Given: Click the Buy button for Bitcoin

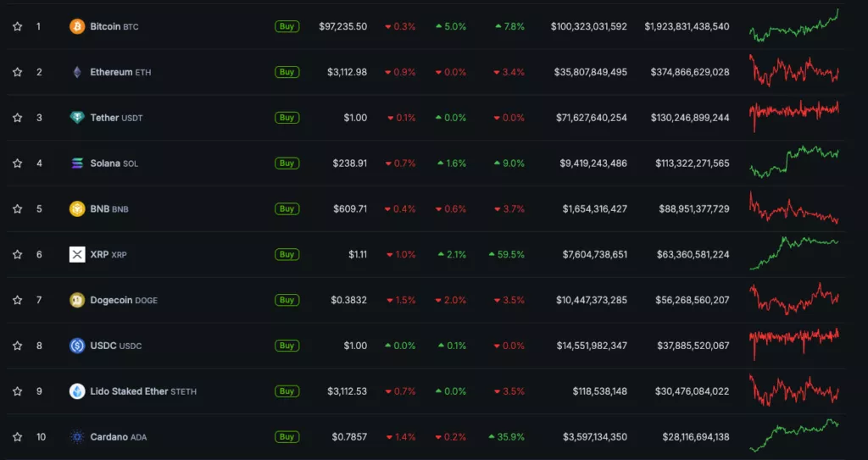Looking at the screenshot, I should pos(287,26).
